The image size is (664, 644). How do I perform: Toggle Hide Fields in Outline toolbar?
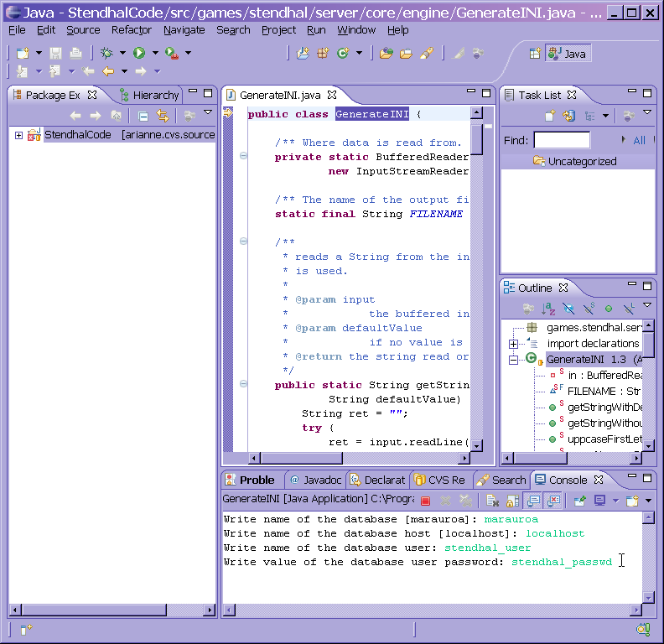[568, 309]
